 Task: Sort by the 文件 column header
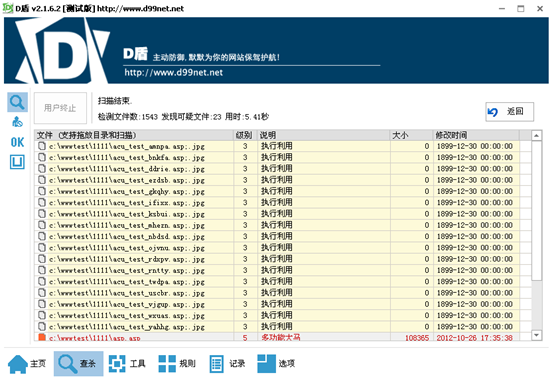[x=134, y=135]
